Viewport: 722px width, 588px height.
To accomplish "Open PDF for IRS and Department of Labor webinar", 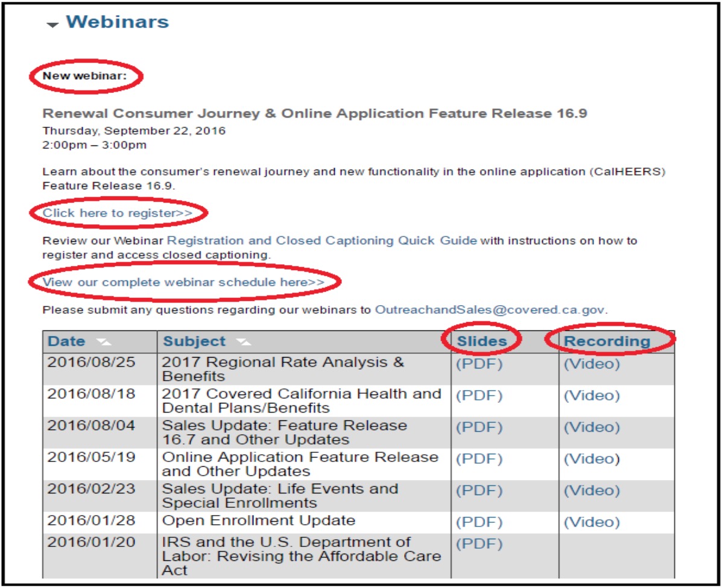I will tap(479, 544).
